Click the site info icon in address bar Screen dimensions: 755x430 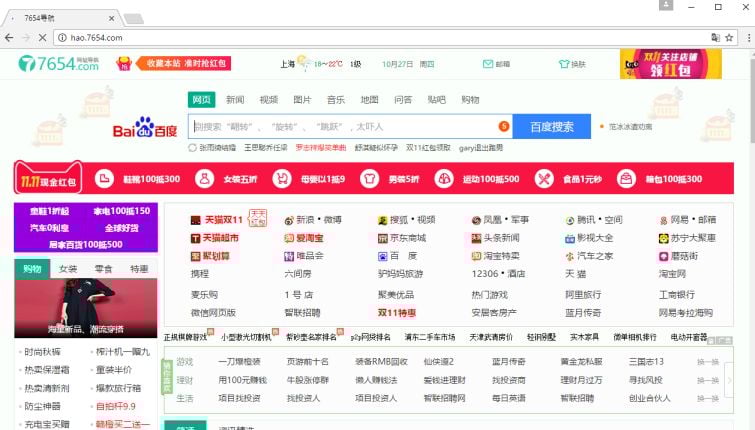(62, 38)
